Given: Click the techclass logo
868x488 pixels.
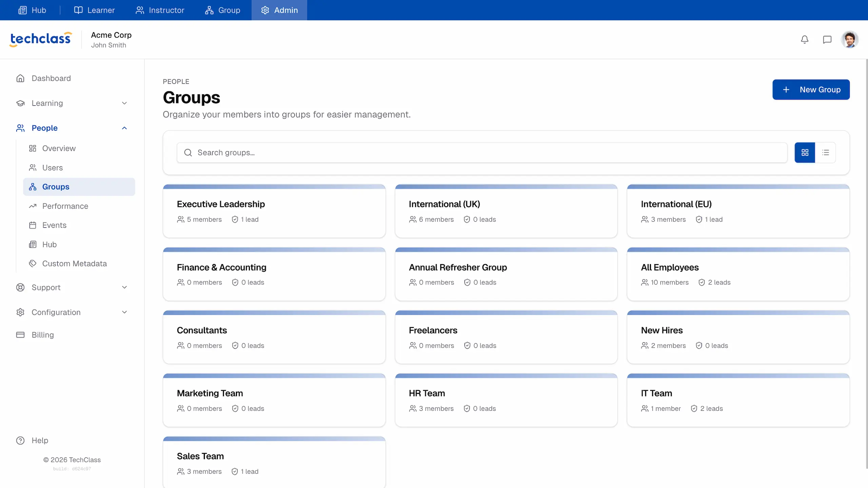Looking at the screenshot, I should pos(41,39).
